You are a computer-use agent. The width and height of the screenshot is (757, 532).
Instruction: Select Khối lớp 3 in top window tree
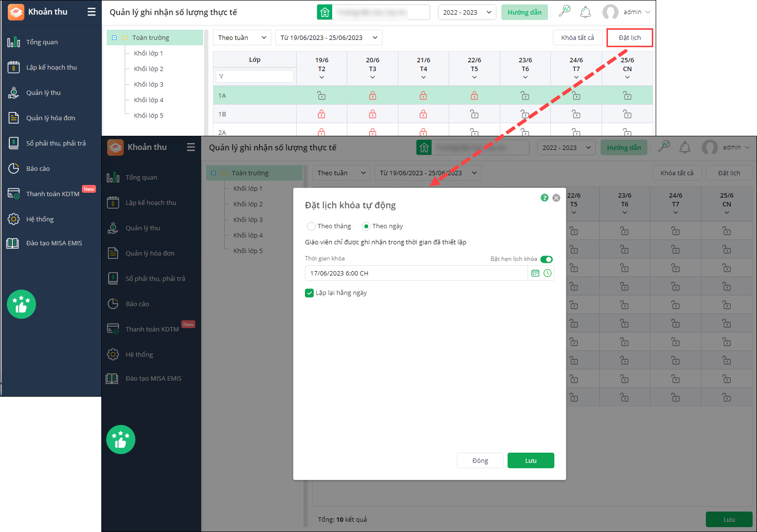[x=149, y=84]
